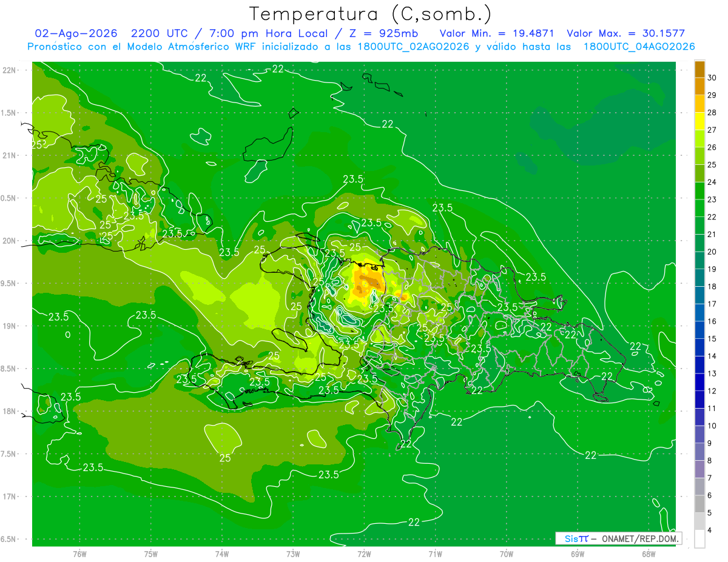This screenshot has height=562, width=728.
Task: Click the "70W" longitude axis label
Action: [506, 554]
